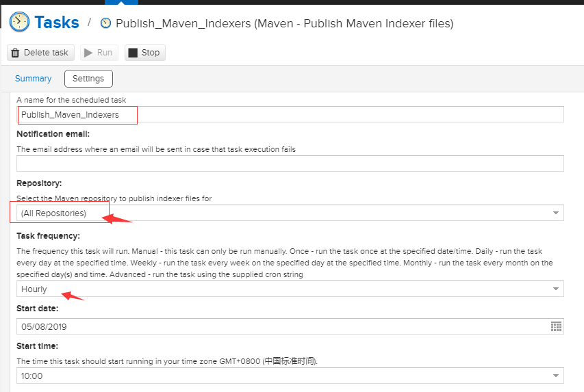Click the Start date label
The height and width of the screenshot is (392, 584).
click(x=38, y=309)
